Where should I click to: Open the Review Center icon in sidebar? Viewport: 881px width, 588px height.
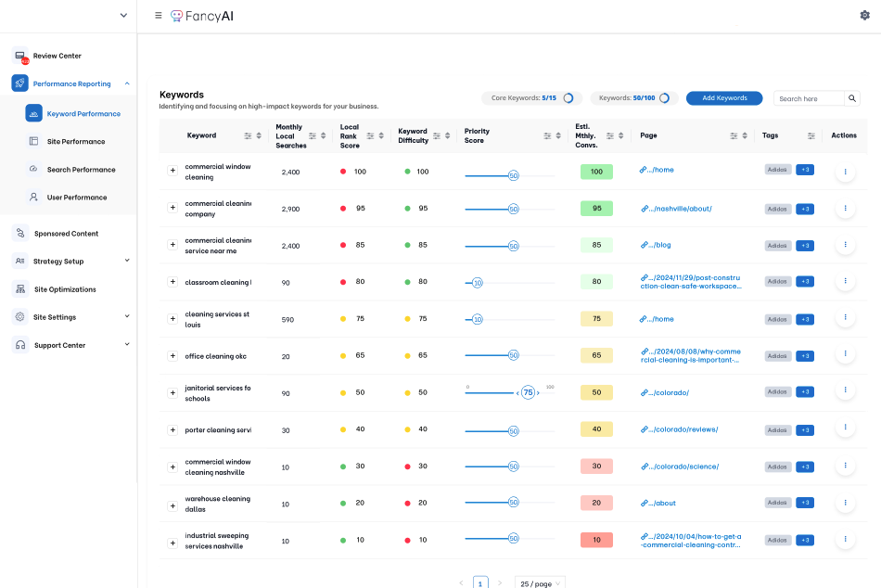pyautogui.click(x=20, y=56)
